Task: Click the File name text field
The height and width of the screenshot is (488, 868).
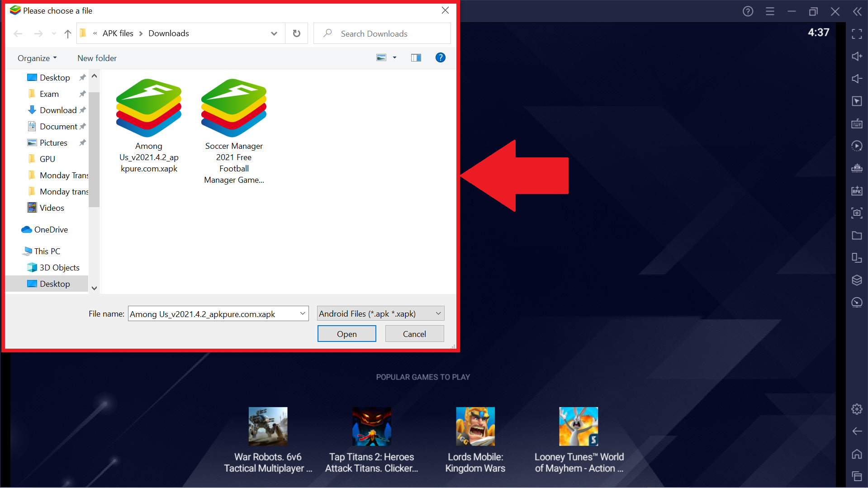Action: click(213, 314)
